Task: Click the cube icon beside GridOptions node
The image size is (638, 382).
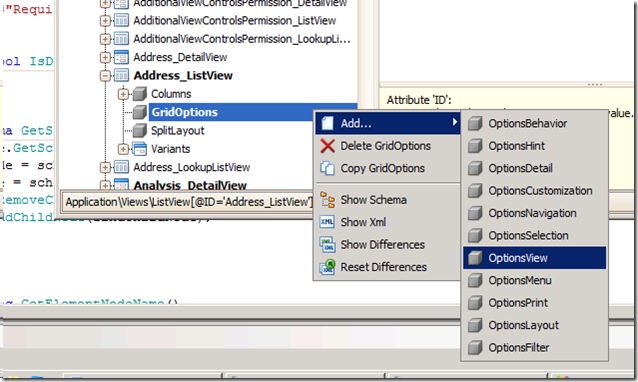Action: click(140, 112)
